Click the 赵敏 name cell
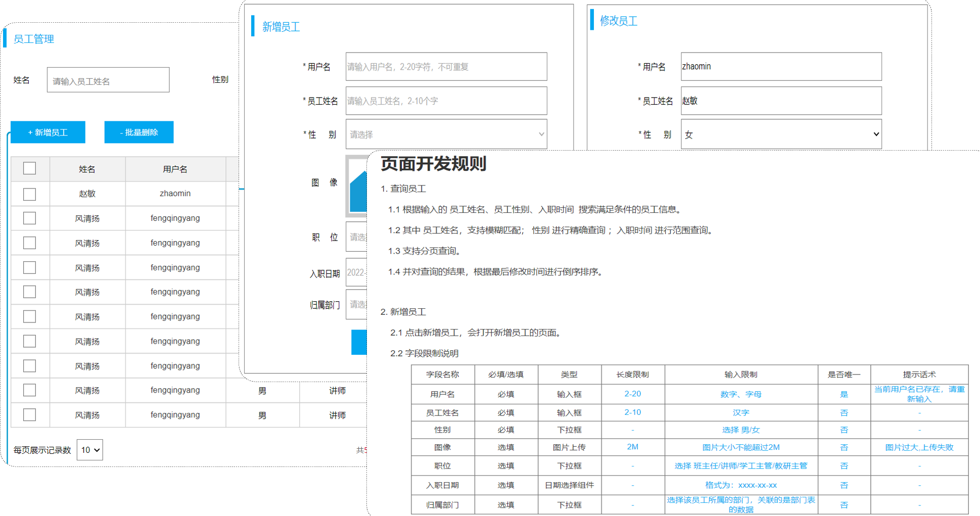Viewport: 980px width, 516px height. click(87, 194)
